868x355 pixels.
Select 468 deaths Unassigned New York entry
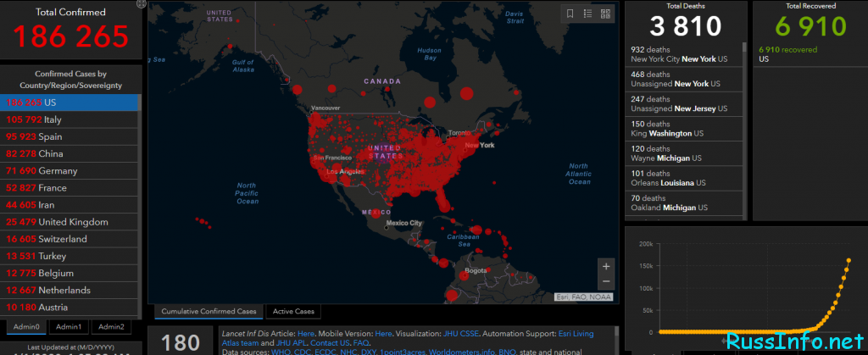tap(683, 79)
